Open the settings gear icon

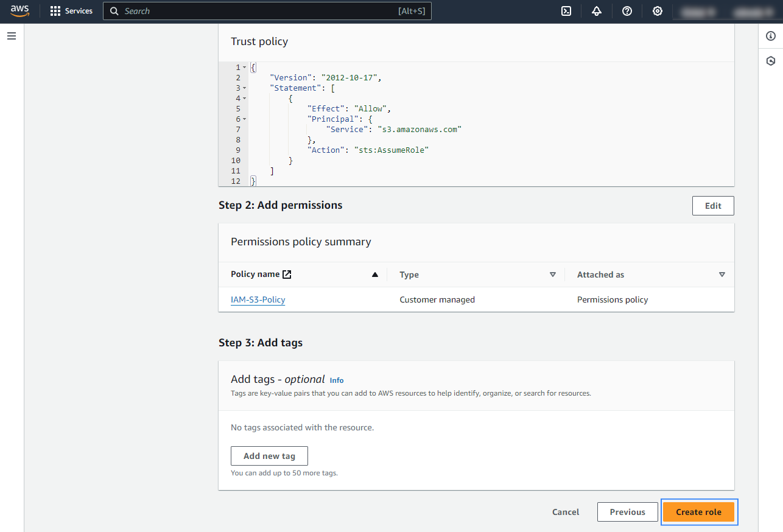pyautogui.click(x=658, y=11)
